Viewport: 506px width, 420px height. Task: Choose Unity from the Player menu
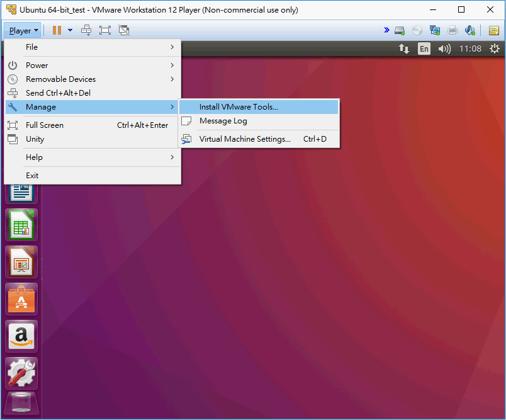point(93,139)
